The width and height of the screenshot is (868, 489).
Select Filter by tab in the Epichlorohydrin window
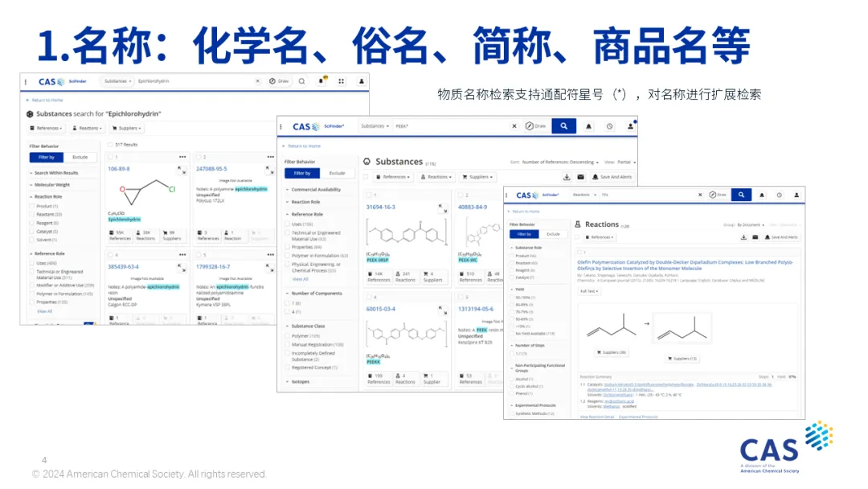pos(47,158)
